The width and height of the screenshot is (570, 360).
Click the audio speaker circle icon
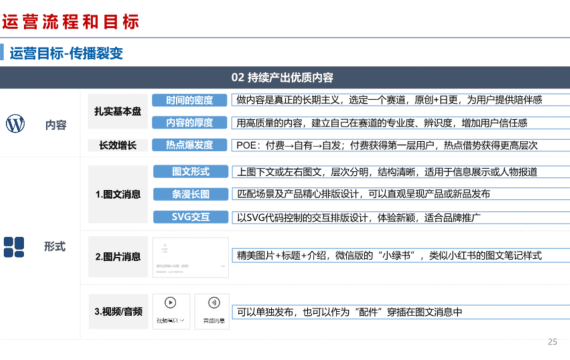tap(214, 303)
